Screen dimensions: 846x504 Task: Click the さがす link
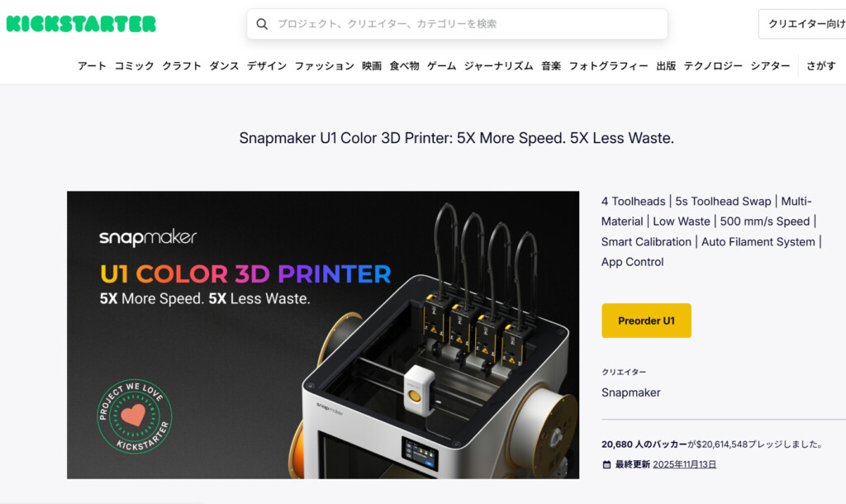pyautogui.click(x=821, y=66)
